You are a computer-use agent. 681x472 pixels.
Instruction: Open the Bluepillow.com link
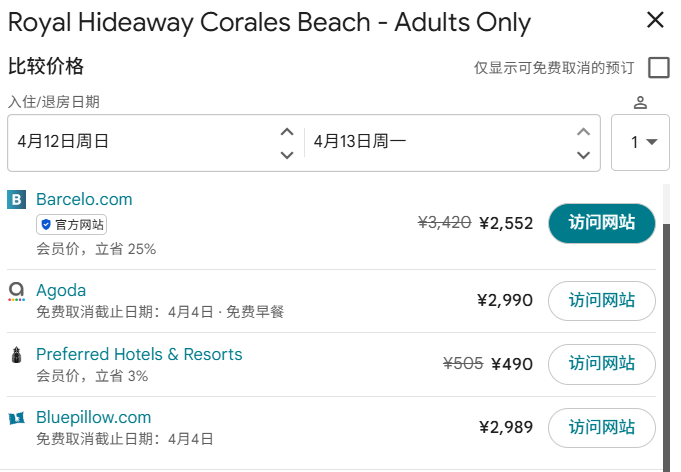coord(93,418)
